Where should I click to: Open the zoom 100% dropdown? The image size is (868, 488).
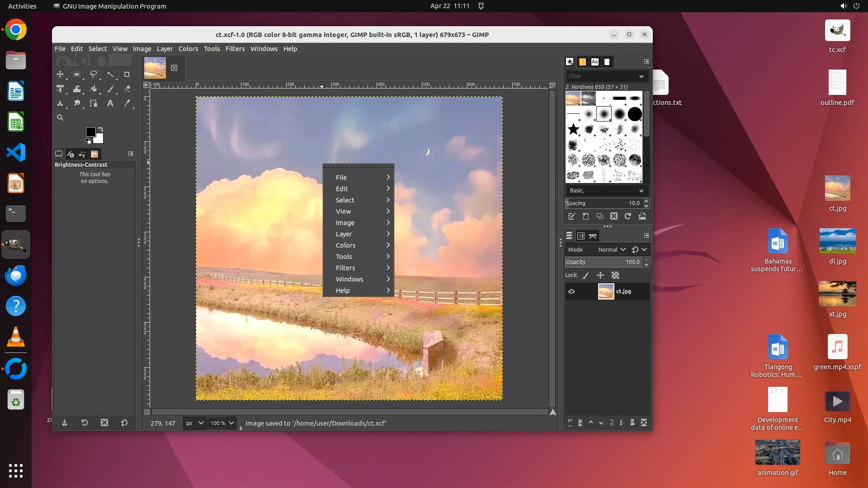231,423
